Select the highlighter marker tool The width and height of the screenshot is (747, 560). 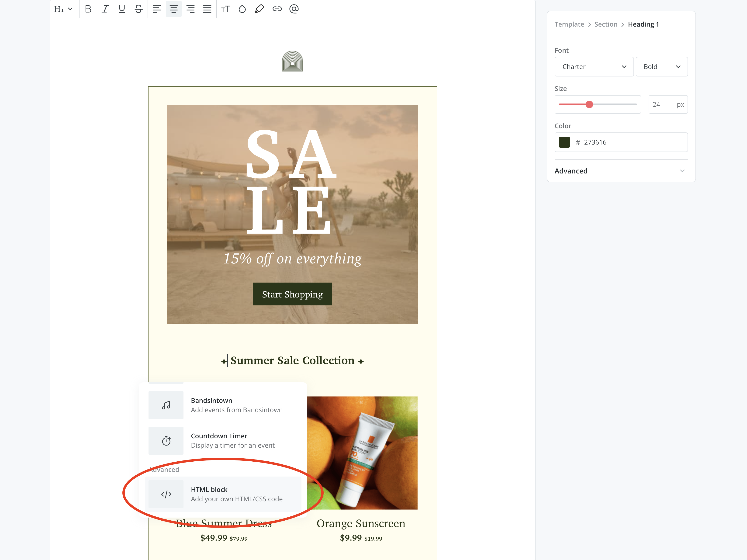(259, 9)
